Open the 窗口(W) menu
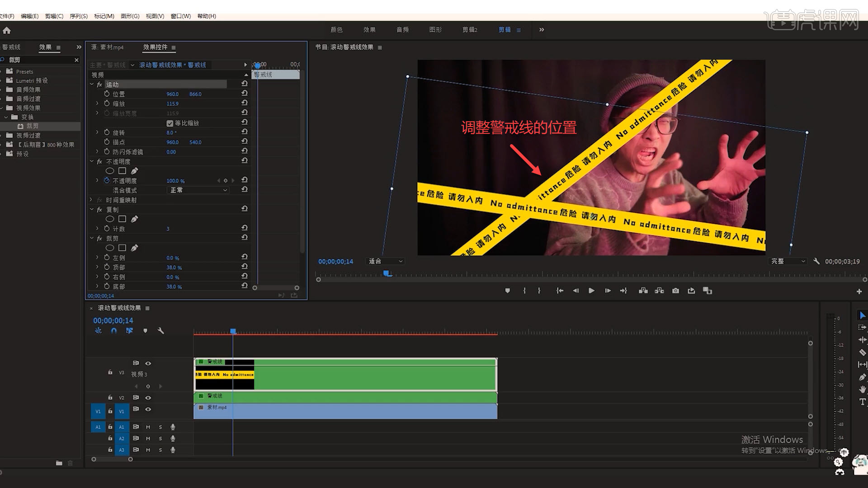The image size is (868, 488). tap(180, 16)
